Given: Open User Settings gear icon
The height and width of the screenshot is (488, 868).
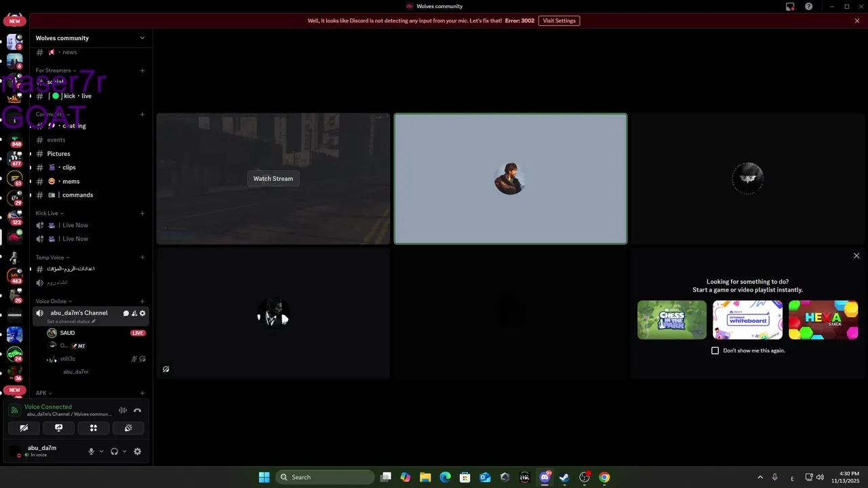Looking at the screenshot, I should 138,451.
